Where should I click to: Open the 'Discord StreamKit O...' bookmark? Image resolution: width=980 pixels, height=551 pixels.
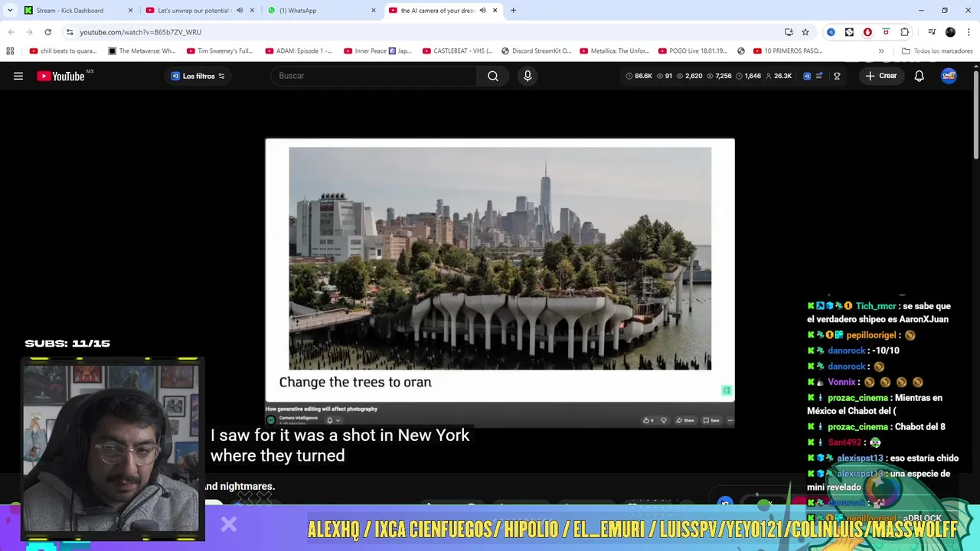point(536,51)
